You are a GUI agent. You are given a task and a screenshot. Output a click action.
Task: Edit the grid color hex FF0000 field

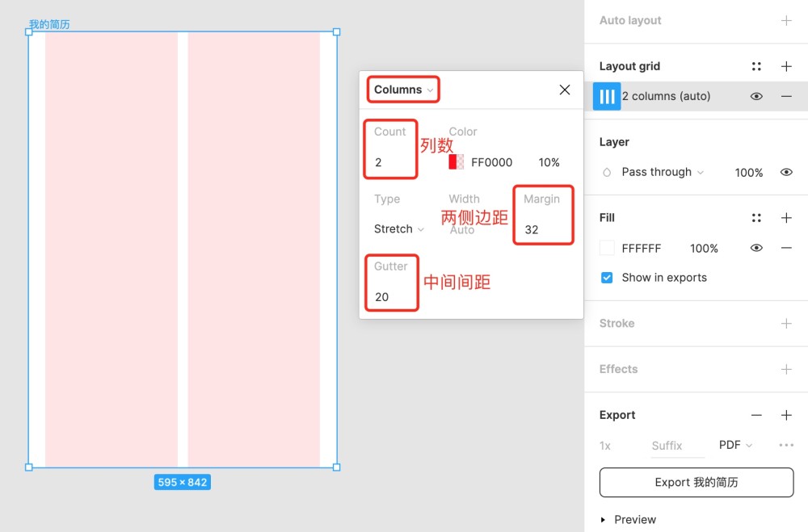[x=491, y=163]
